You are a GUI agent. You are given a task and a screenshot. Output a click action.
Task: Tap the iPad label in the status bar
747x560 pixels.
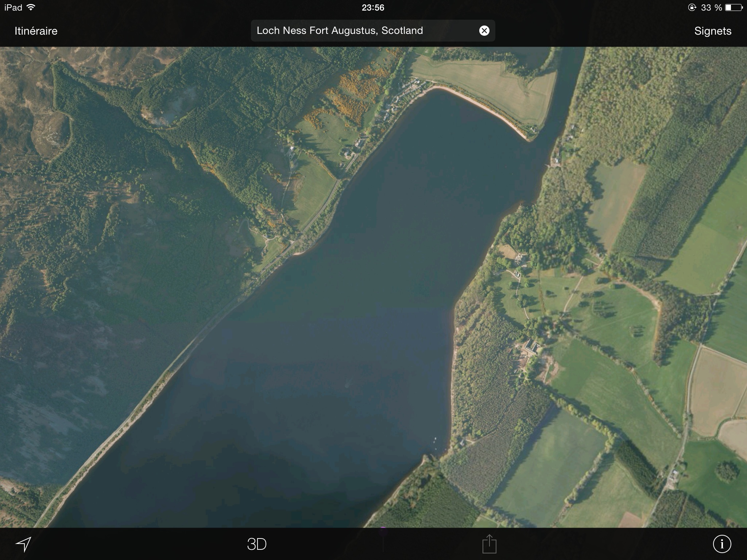pyautogui.click(x=13, y=8)
